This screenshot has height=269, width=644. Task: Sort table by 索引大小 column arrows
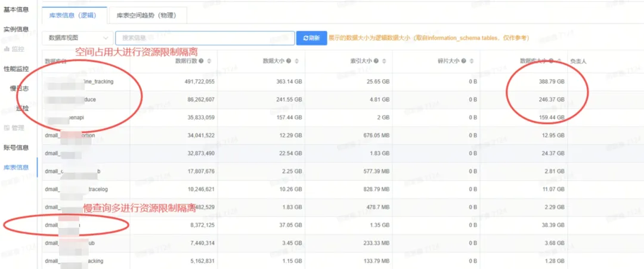pos(385,61)
